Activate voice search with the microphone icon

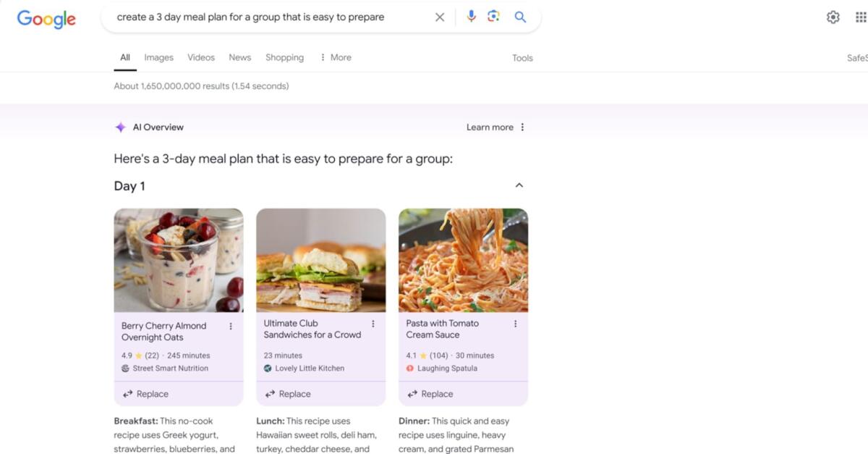pyautogui.click(x=472, y=17)
